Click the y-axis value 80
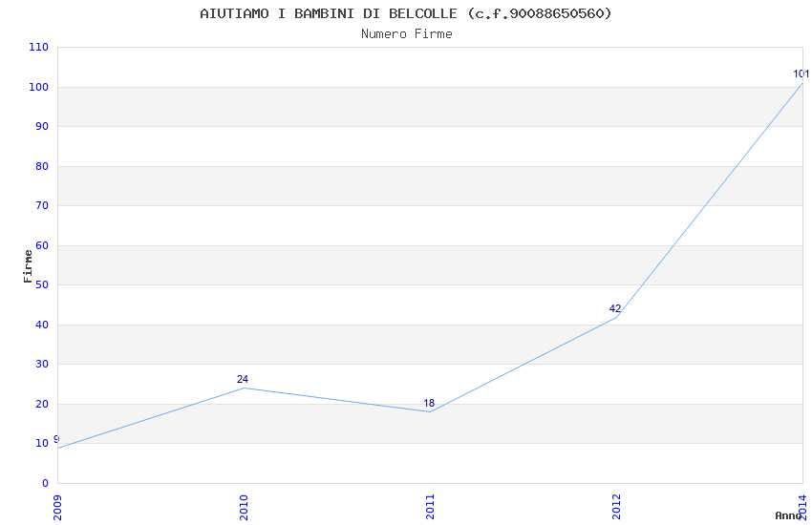 [x=42, y=166]
